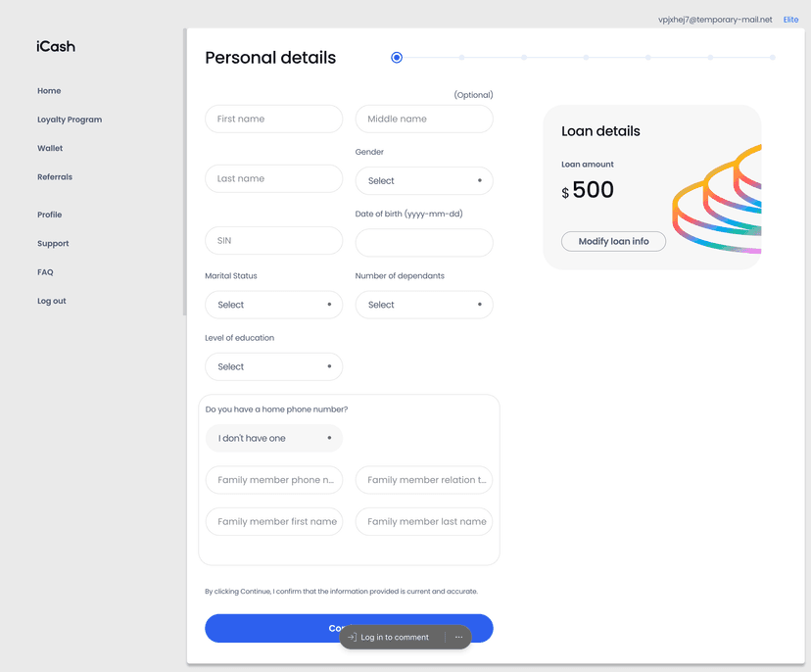Expand the Marital Status select

pos(273,305)
